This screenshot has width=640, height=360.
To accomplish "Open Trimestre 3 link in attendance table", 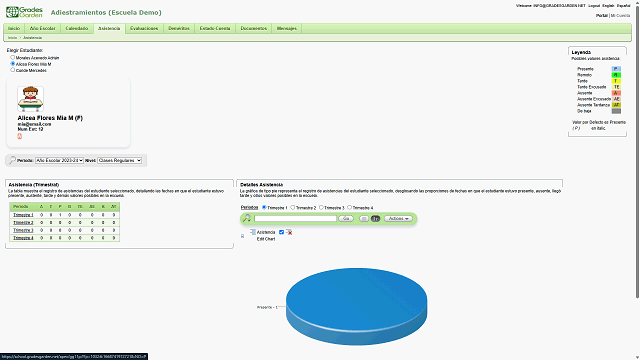I will (23, 230).
